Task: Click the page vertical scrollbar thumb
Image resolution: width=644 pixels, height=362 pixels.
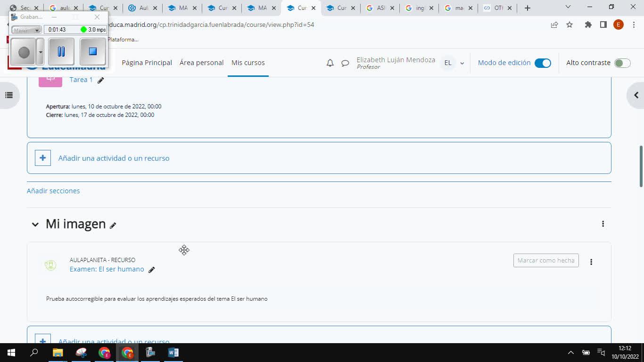Action: (x=641, y=166)
